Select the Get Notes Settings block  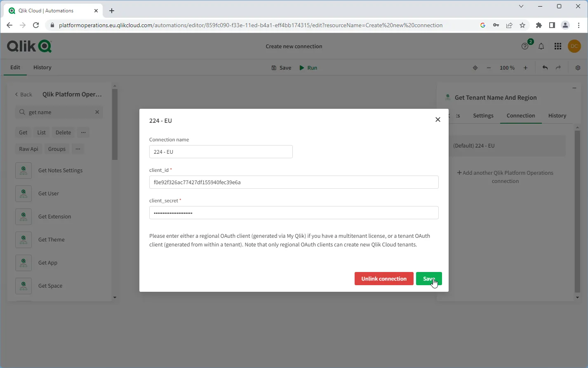pyautogui.click(x=60, y=170)
